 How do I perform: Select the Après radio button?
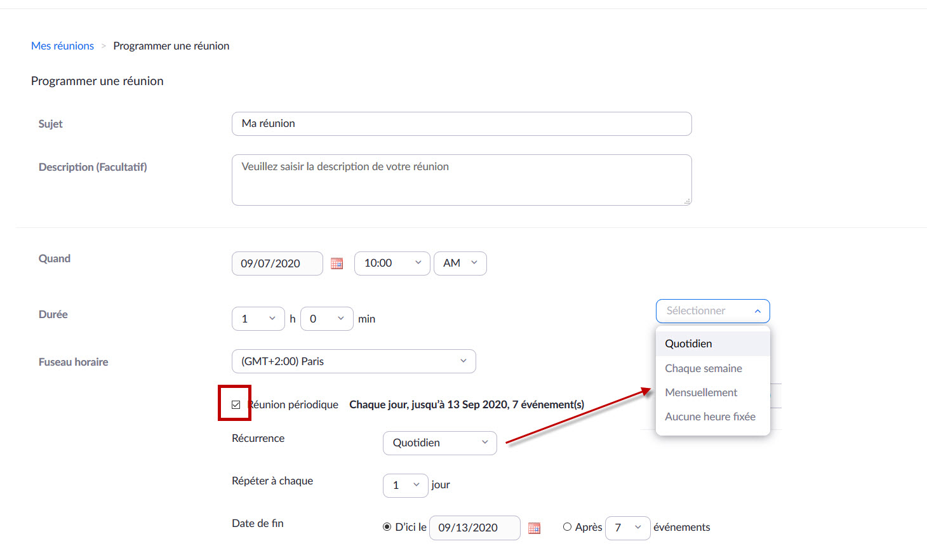567,527
